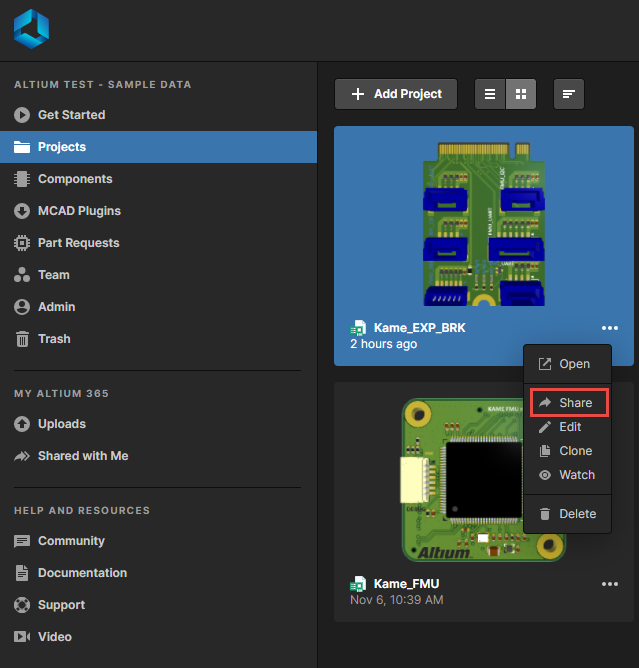639x668 pixels.
Task: Switch to grid view
Action: point(521,94)
